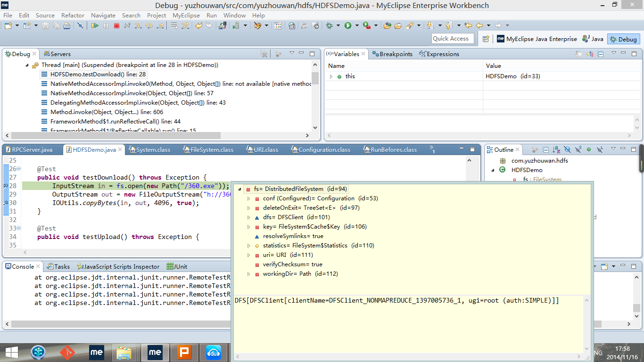Screen dimensions: 644x362
Task: Open the Refactor menu
Action: point(73,15)
